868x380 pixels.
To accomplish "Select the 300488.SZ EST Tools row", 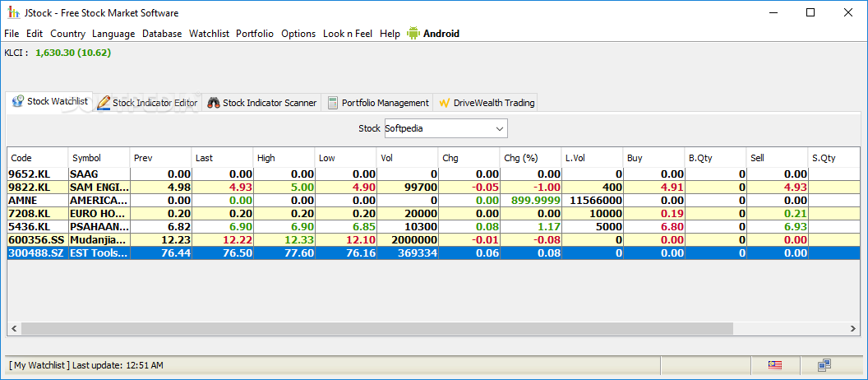I will tap(433, 253).
